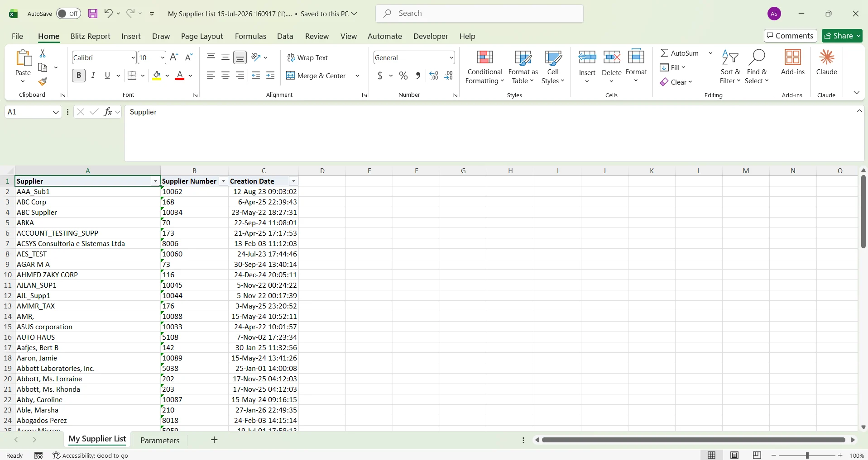868x460 pixels.
Task: Click the Paste clipboard icon
Action: point(23,58)
